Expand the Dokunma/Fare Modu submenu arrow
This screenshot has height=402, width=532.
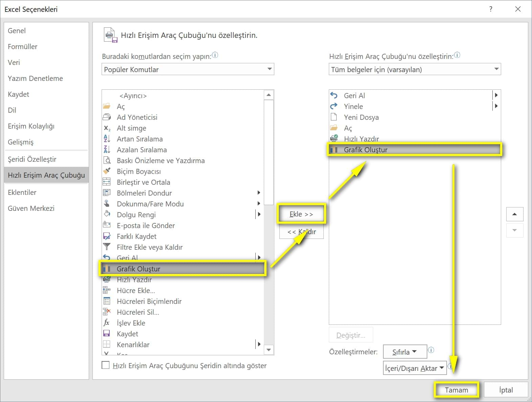click(259, 203)
